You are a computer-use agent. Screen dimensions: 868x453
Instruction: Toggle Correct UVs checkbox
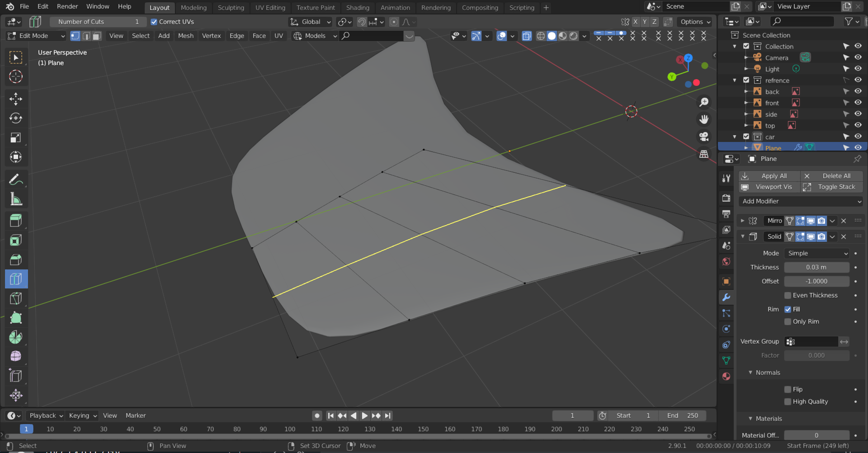point(154,22)
